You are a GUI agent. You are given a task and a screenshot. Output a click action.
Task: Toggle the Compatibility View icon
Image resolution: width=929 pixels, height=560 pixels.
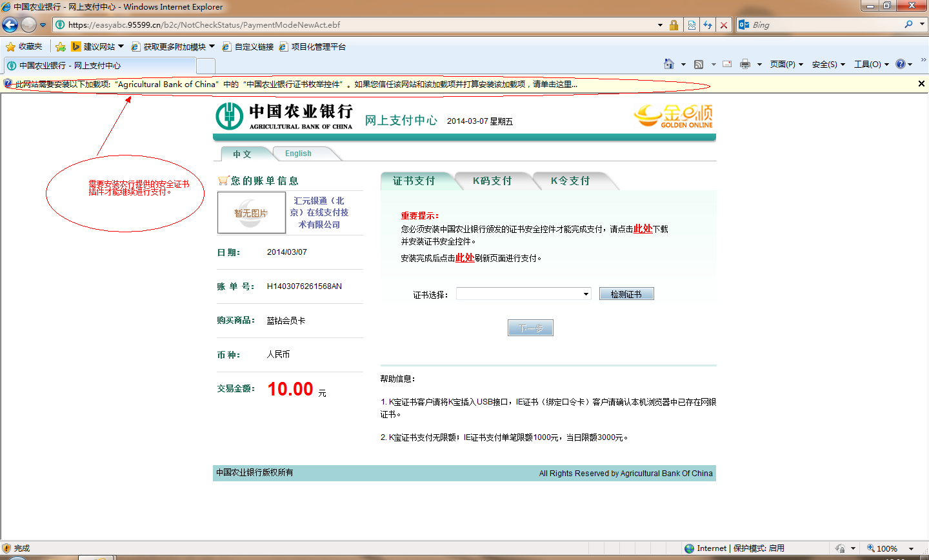click(692, 25)
